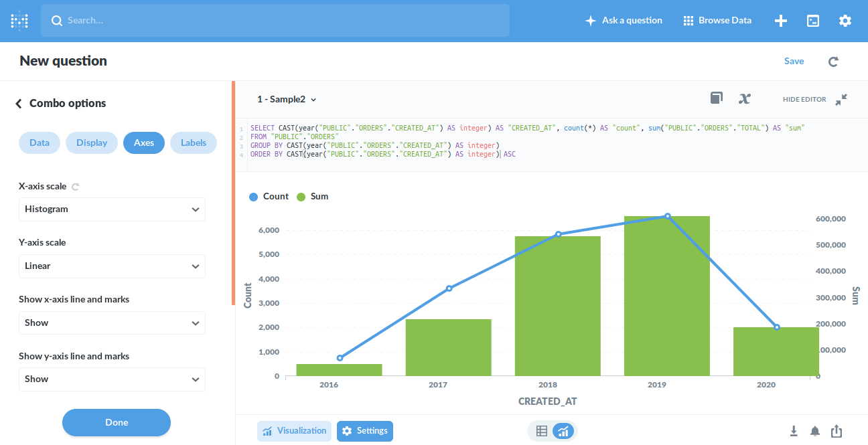The image size is (868, 445).
Task: Click the Settings button
Action: (x=365, y=431)
